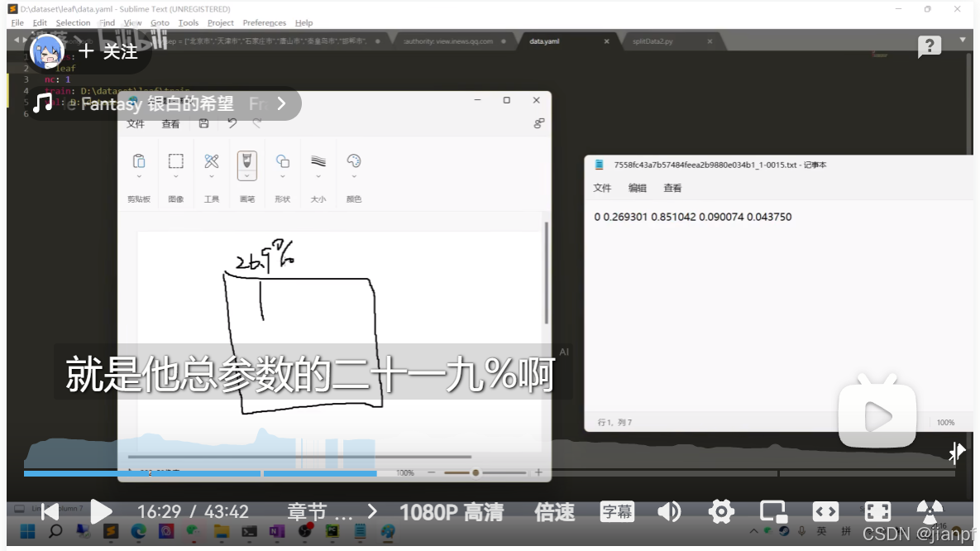Open the uploader's avatar
The width and height of the screenshot is (980, 551).
point(47,51)
